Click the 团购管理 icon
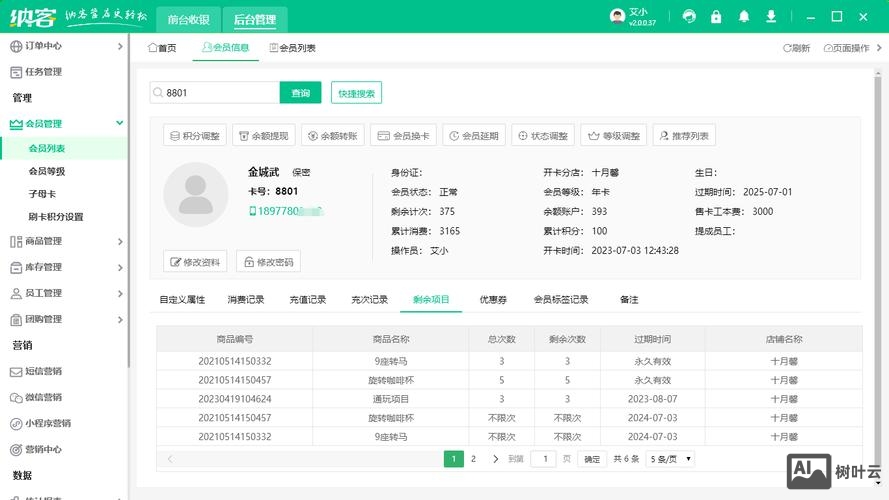Screen dimensions: 889x500 pyautogui.click(x=16, y=320)
